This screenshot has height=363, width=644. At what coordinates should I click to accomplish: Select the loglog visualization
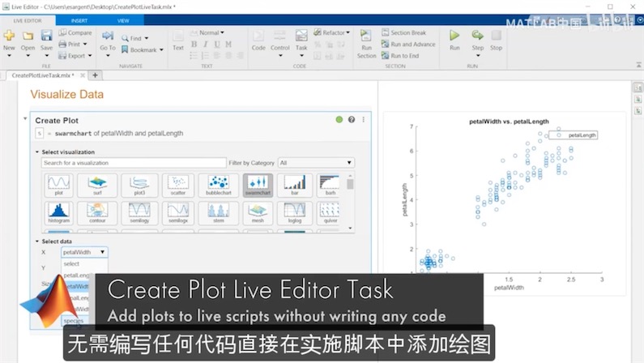pos(295,213)
